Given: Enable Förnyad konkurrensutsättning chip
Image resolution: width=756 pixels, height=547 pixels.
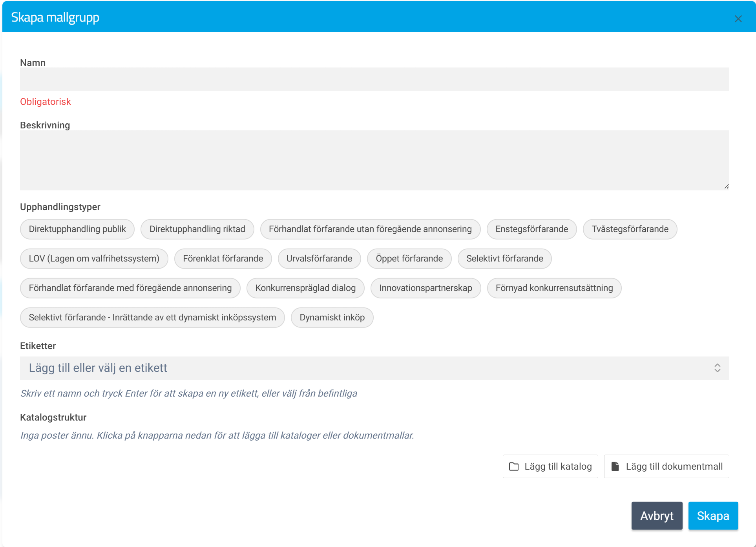Looking at the screenshot, I should (554, 288).
